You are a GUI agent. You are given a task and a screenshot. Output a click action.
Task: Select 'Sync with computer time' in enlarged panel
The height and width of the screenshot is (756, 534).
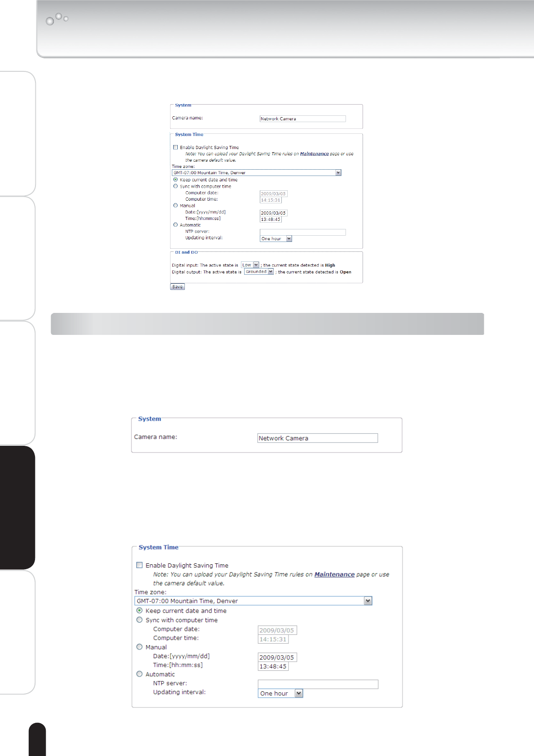(140, 620)
